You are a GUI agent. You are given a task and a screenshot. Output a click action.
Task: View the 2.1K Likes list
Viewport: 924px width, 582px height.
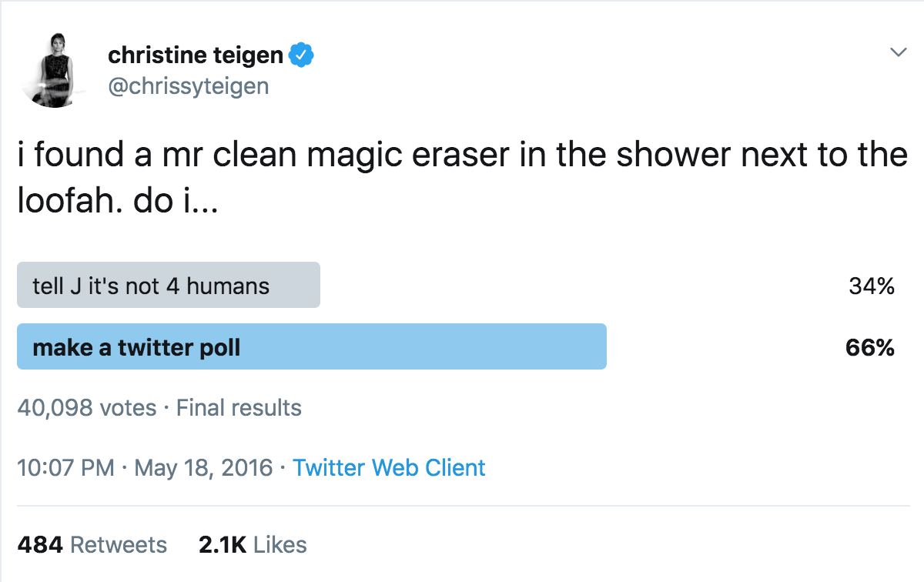coord(253,545)
